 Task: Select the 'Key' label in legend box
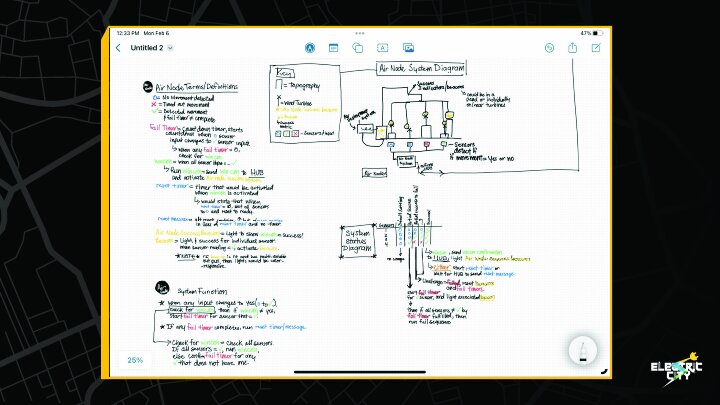click(284, 73)
